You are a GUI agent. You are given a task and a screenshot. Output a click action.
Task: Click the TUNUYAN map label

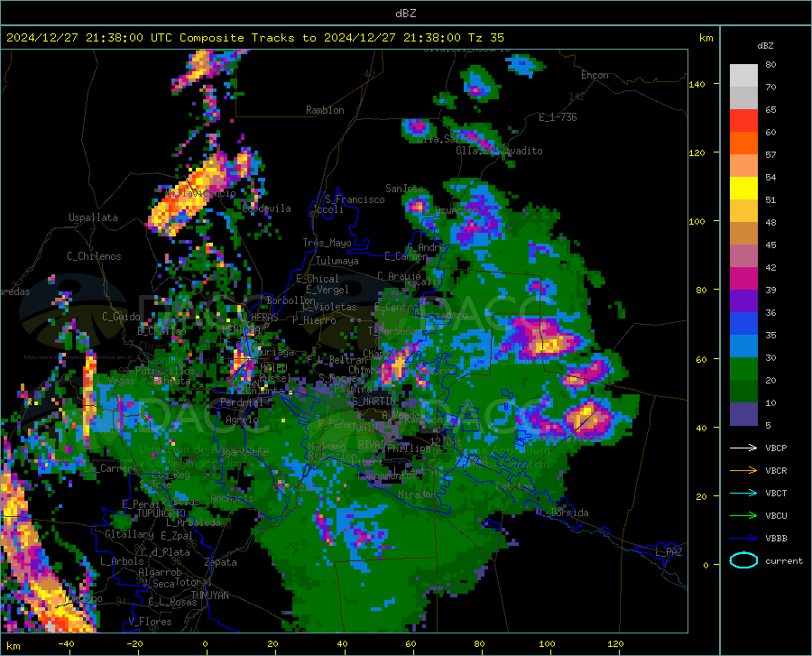[x=209, y=596]
